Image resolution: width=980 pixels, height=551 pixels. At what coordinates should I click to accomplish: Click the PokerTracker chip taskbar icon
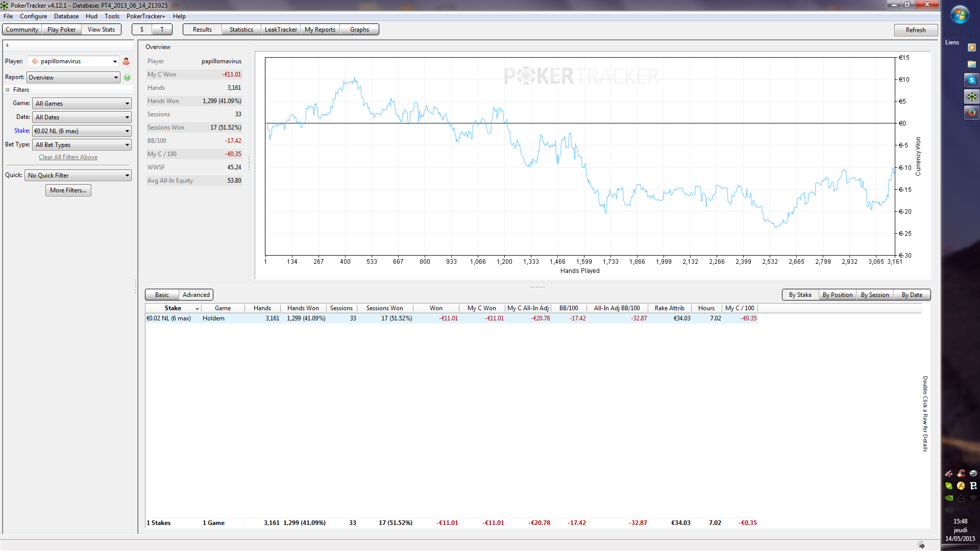pyautogui.click(x=971, y=96)
